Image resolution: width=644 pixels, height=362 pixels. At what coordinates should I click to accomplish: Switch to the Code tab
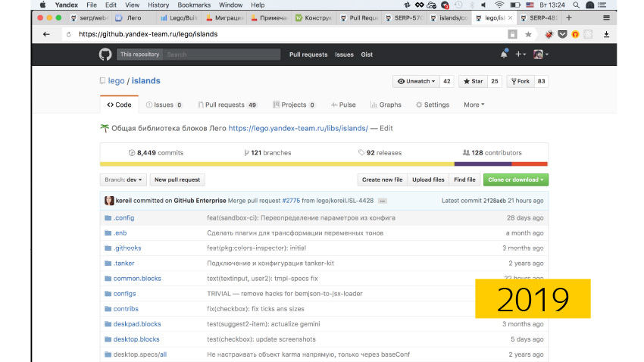coord(119,105)
